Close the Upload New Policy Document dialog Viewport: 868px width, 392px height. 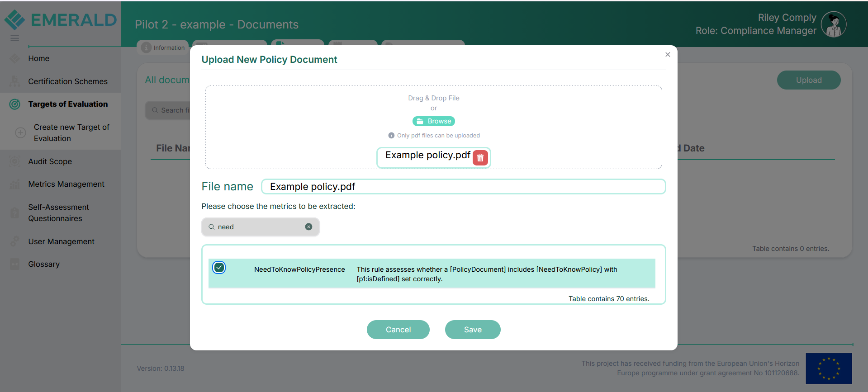click(668, 55)
